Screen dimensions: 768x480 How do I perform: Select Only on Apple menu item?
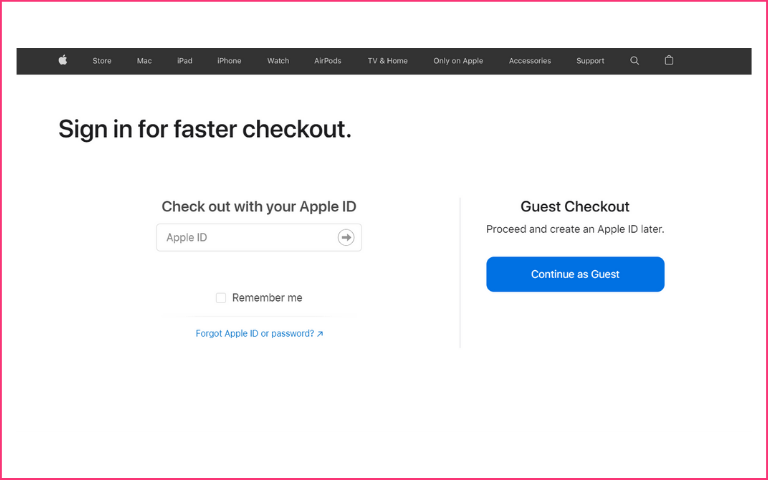pyautogui.click(x=458, y=61)
